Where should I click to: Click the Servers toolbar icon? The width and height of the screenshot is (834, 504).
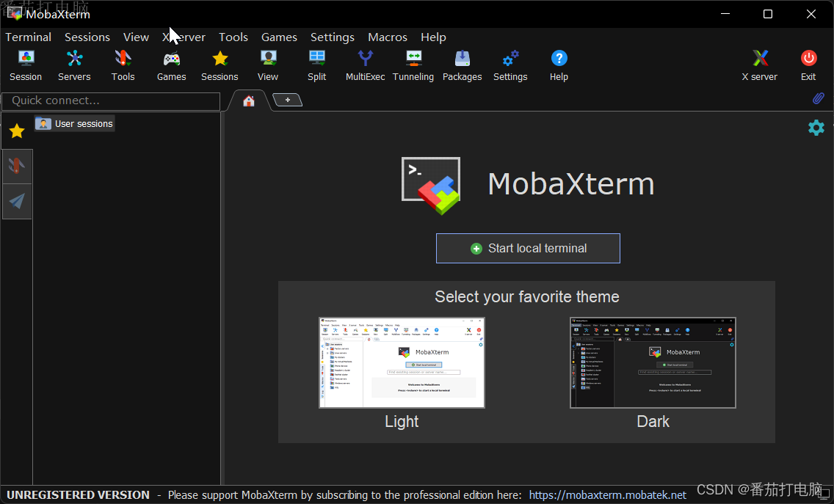(x=74, y=65)
